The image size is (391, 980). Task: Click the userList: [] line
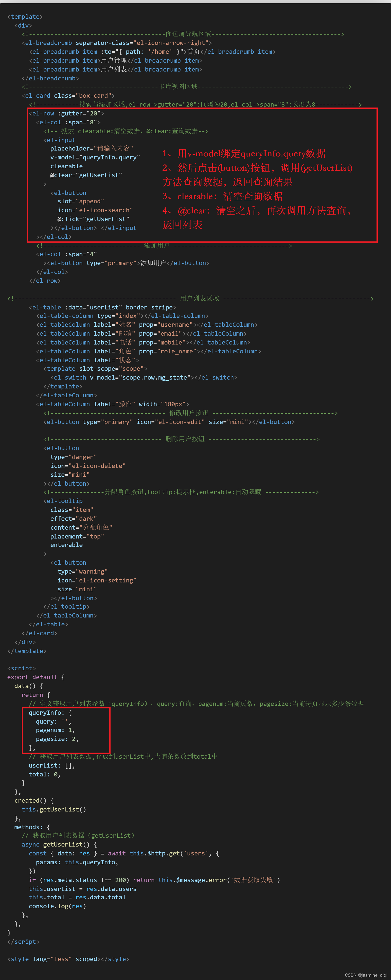pos(52,766)
